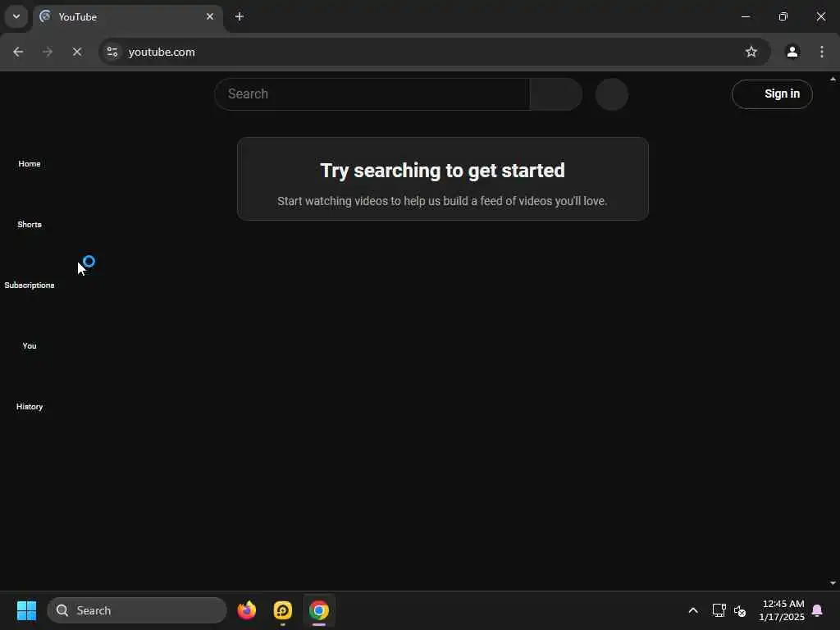Click the page scrollbar up arrow
Image resolution: width=840 pixels, height=630 pixels.
click(833, 79)
